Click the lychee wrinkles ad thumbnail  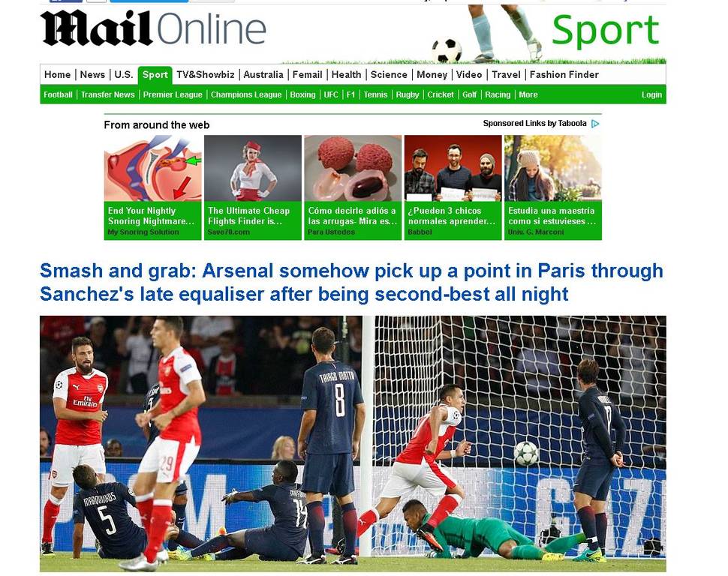click(353, 168)
